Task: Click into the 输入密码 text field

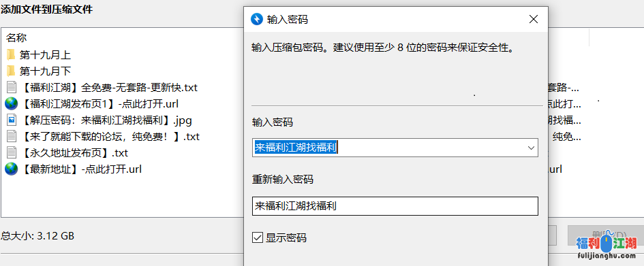Action: pyautogui.click(x=388, y=148)
